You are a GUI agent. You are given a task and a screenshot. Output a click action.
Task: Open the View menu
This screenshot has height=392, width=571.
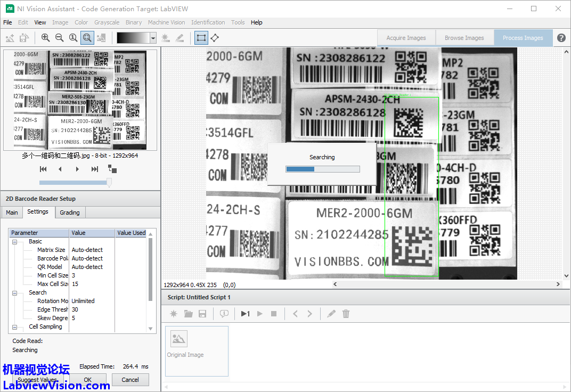(40, 22)
